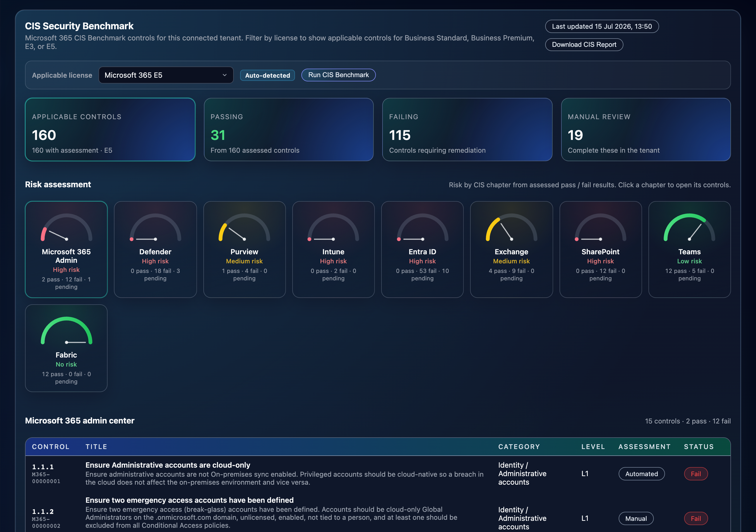Screen dimensions: 756x532
Task: Open the Teams risk gauge
Action: [x=689, y=250]
